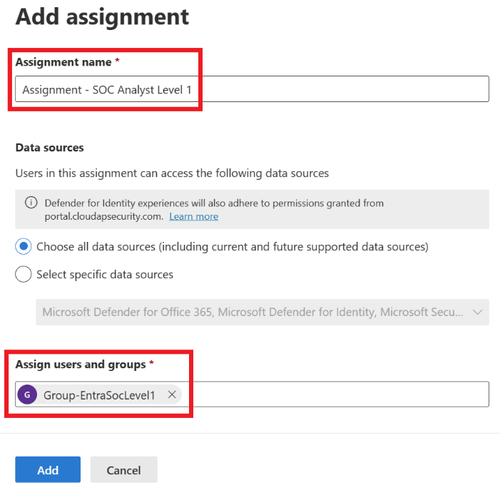
Task: Open the Learn more link
Action: coord(194,216)
